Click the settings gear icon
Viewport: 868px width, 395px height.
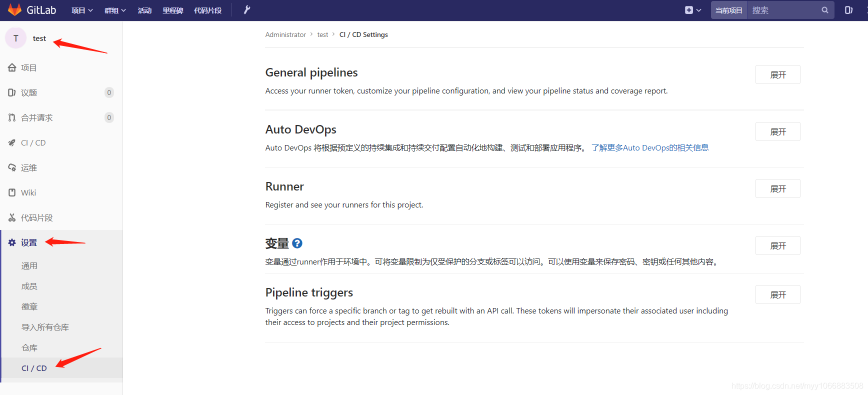point(12,242)
